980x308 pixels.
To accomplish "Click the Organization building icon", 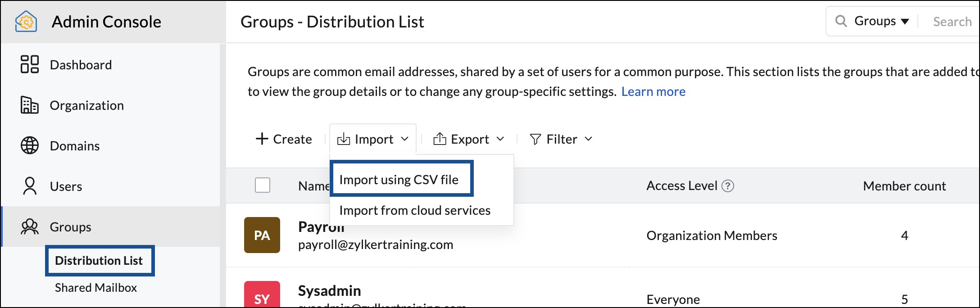I will 30,105.
